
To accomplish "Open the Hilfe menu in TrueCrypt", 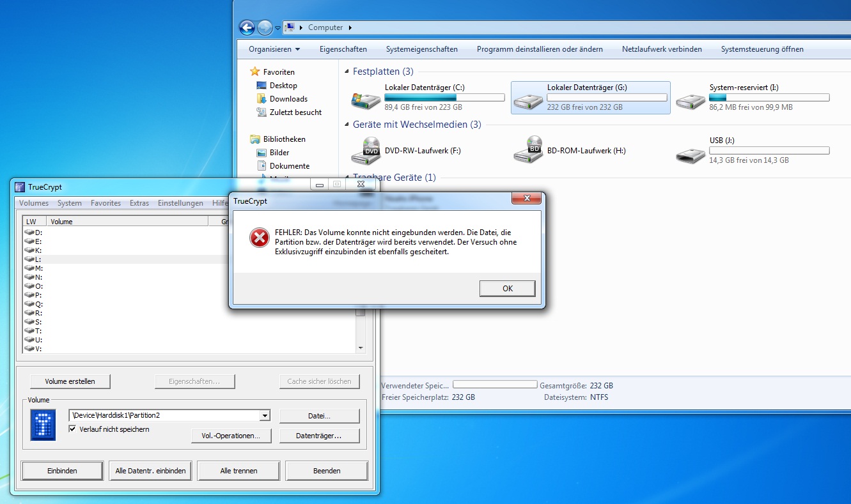I will tap(219, 203).
